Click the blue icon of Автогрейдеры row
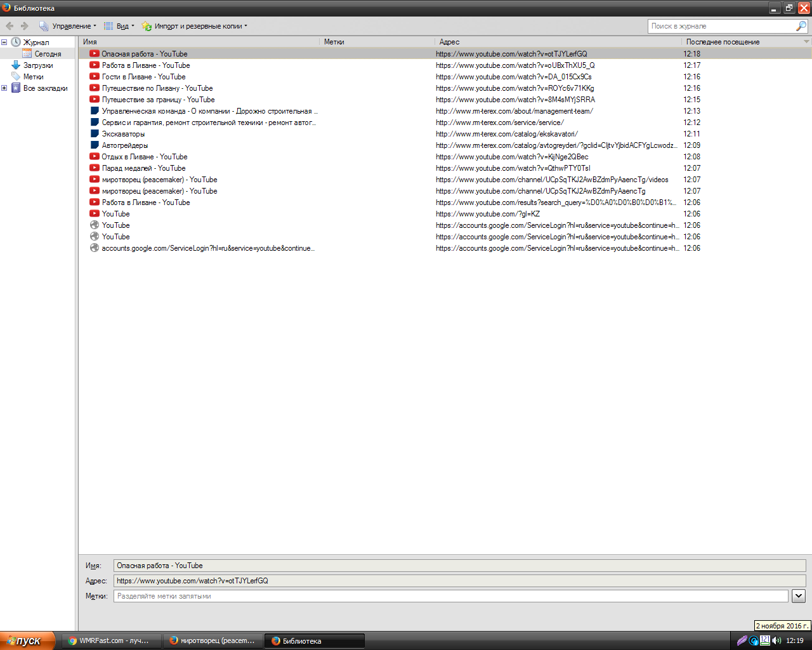The image size is (812, 650). point(95,145)
